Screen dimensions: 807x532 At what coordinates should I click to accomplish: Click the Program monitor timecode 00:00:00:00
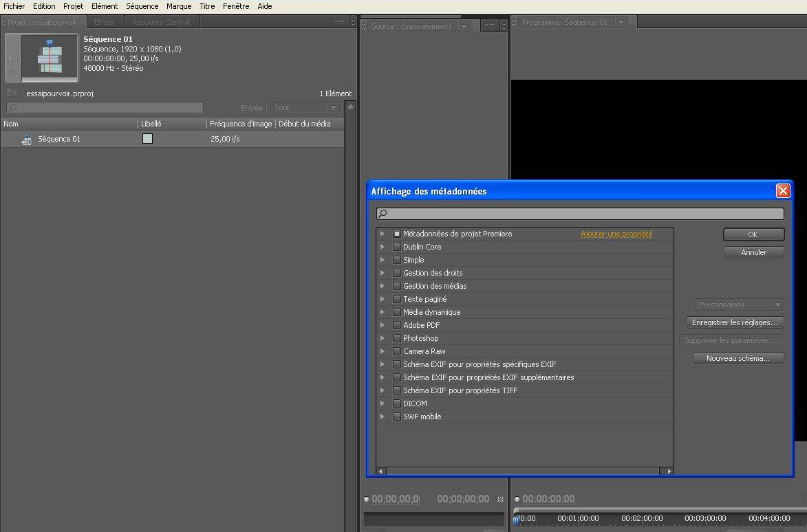(x=548, y=499)
